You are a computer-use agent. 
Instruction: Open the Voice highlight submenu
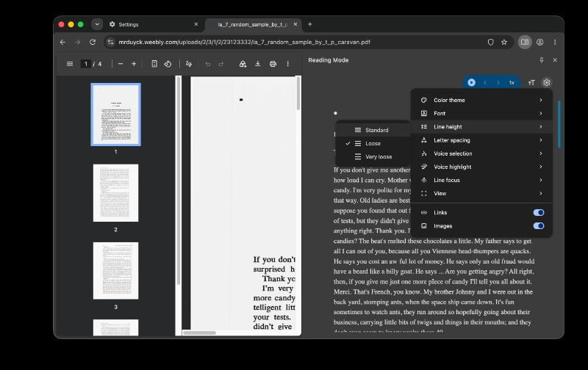point(481,167)
